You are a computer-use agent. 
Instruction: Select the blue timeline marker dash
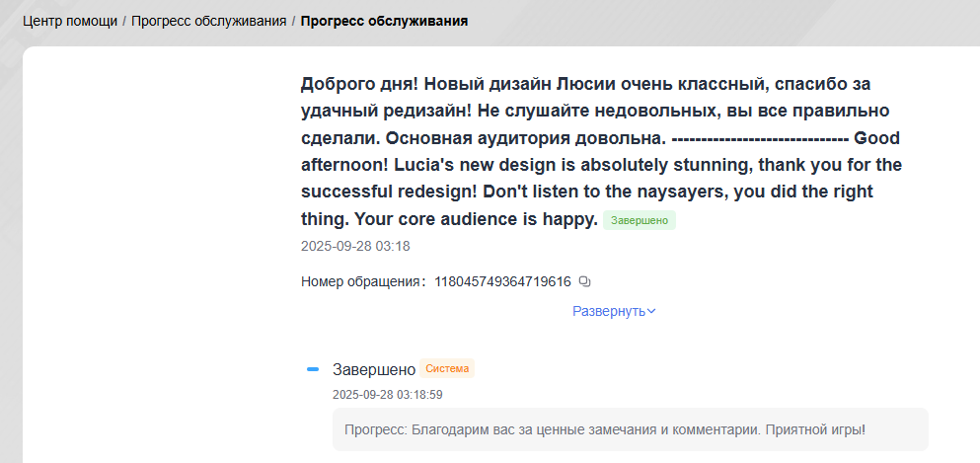click(313, 369)
